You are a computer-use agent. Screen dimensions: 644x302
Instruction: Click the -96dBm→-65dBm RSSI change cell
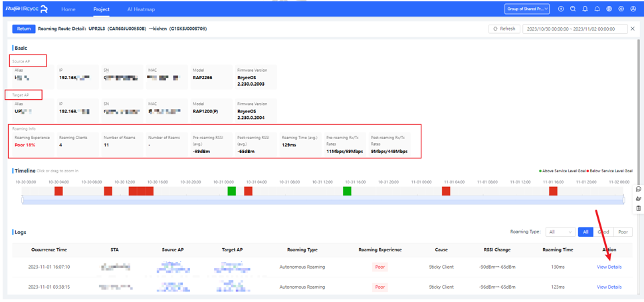(x=497, y=287)
